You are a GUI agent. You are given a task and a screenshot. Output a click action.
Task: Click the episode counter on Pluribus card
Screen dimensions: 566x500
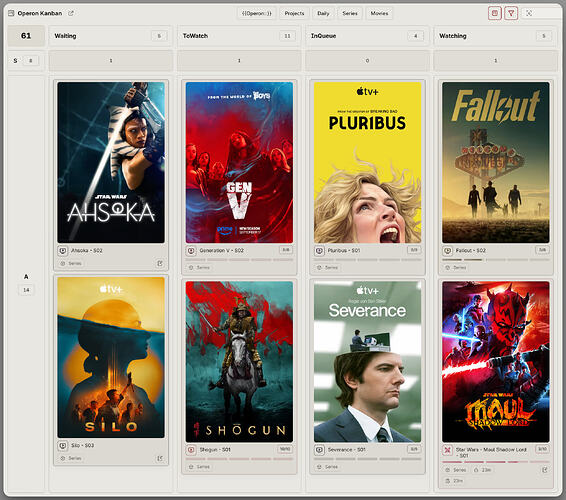[414, 250]
